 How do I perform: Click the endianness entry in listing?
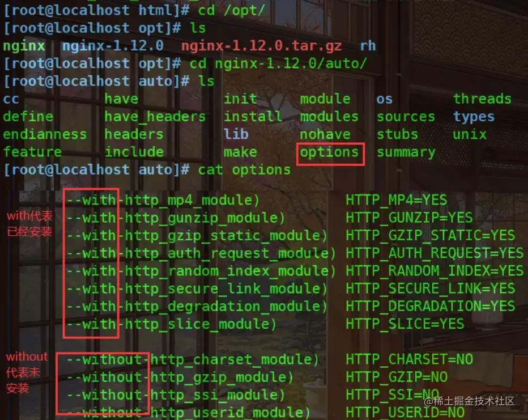click(45, 134)
